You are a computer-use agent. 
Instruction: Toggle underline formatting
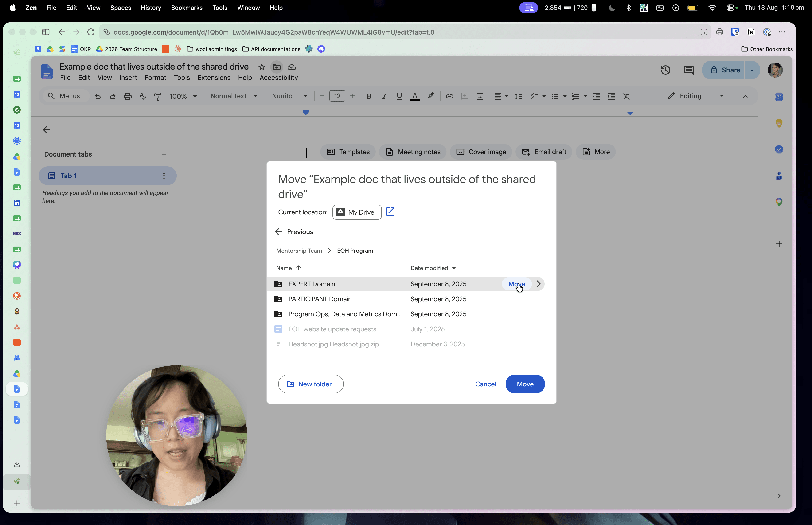(x=399, y=97)
